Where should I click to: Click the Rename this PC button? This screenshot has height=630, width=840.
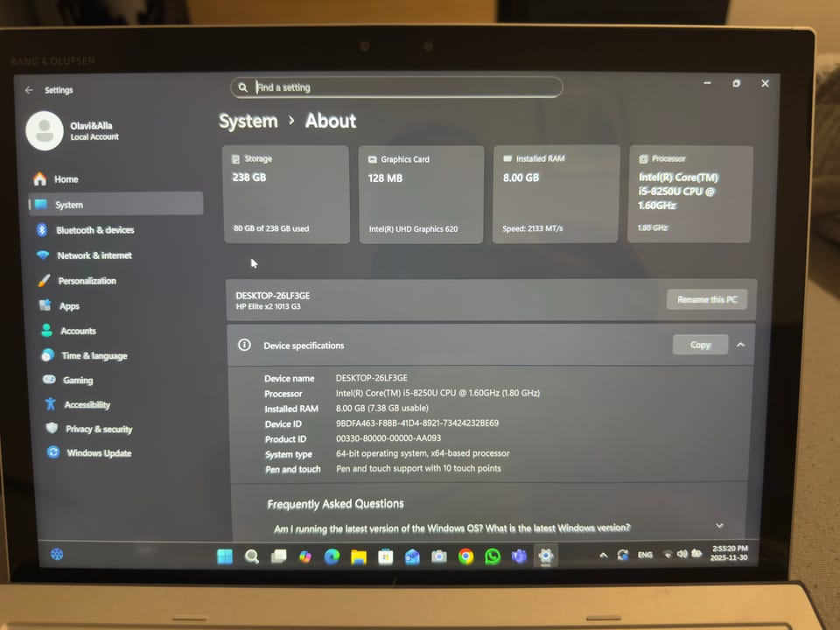point(707,299)
